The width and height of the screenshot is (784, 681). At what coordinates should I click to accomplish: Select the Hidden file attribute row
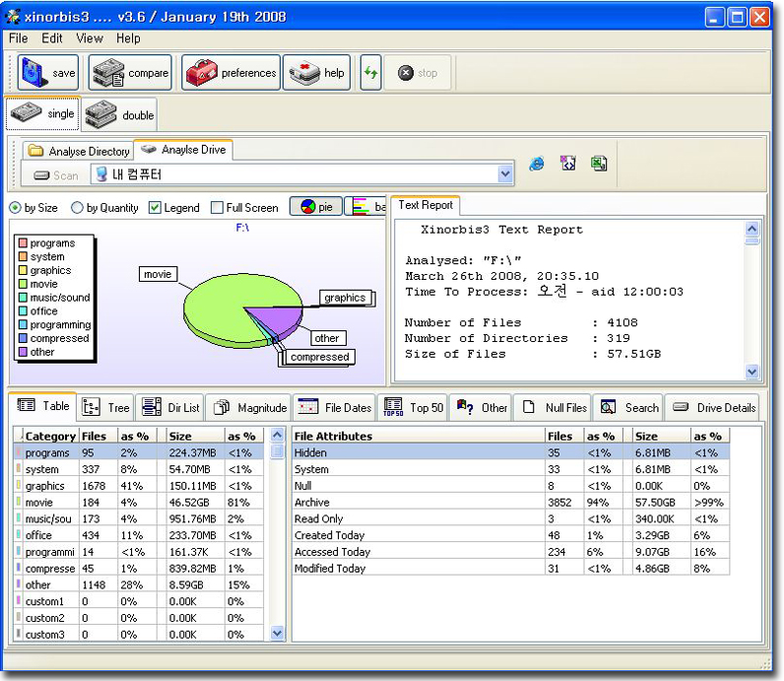(510, 452)
